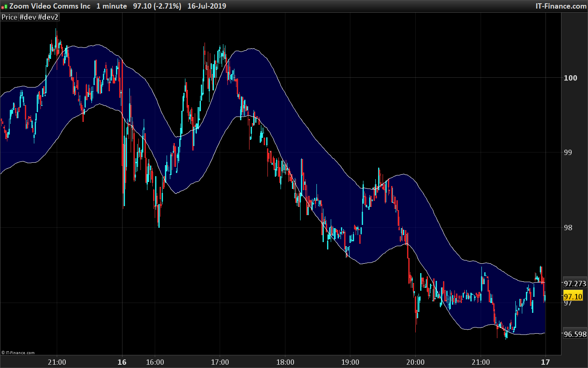Click the 19:00 time axis label

pyautogui.click(x=350, y=362)
